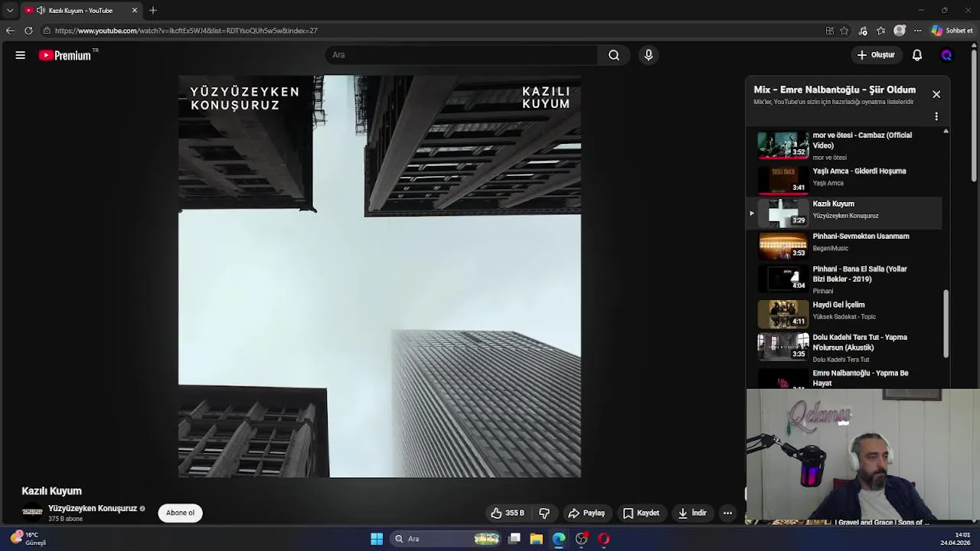Open the browser app/split icon in address bar
980x551 pixels.
point(829,31)
